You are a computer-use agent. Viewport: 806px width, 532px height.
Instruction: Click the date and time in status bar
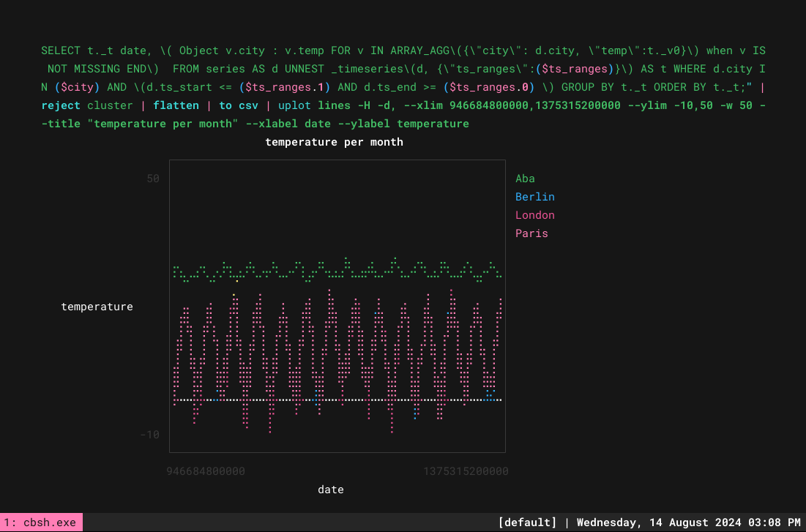click(x=688, y=522)
